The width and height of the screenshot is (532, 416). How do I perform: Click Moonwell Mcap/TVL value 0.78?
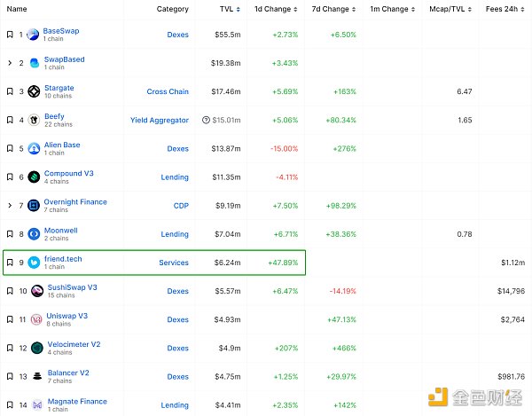point(465,234)
